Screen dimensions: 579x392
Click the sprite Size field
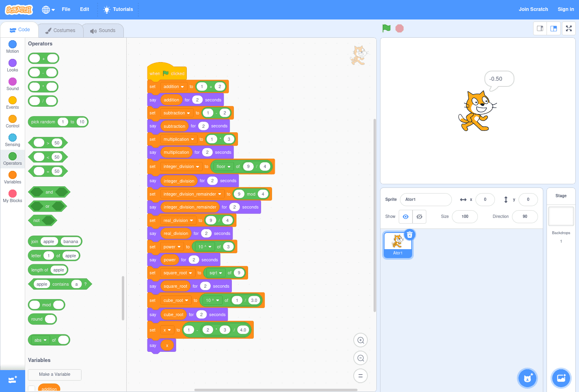tap(465, 217)
